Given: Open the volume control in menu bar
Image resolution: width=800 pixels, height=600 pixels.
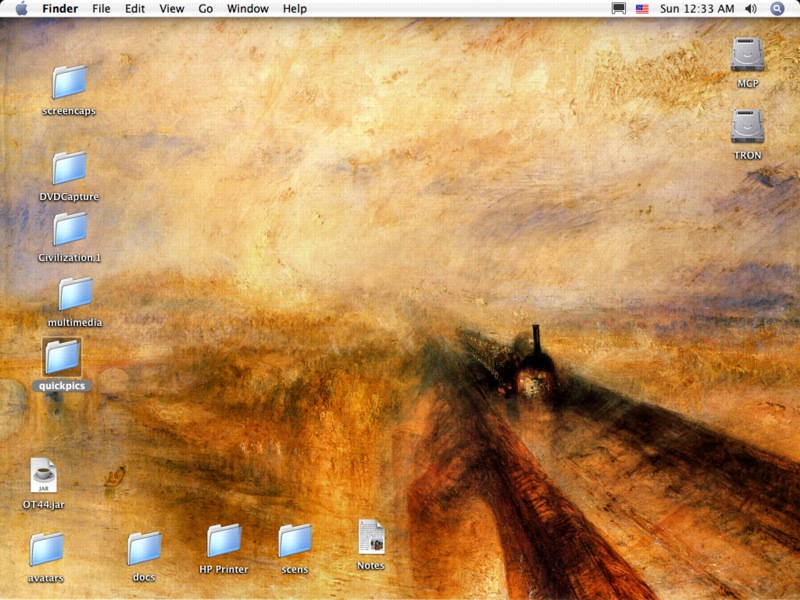Looking at the screenshot, I should tap(751, 9).
